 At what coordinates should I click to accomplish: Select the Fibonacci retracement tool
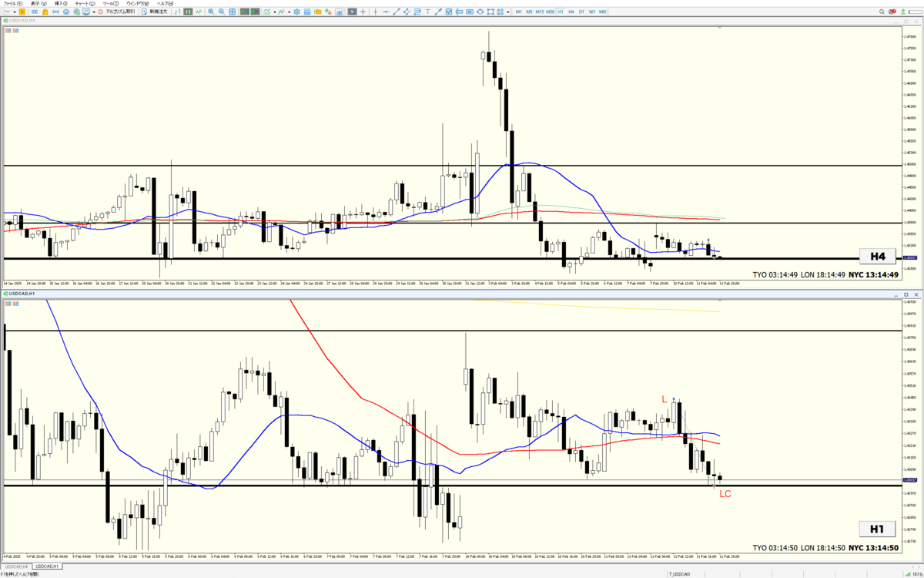click(417, 12)
